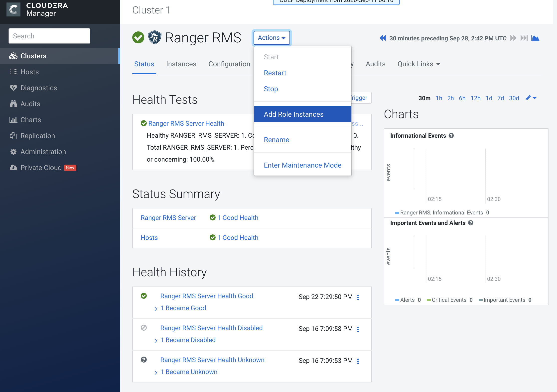Image resolution: width=557 pixels, height=392 pixels.
Task: Click the rewind time range double-arrow icon
Action: click(x=383, y=38)
